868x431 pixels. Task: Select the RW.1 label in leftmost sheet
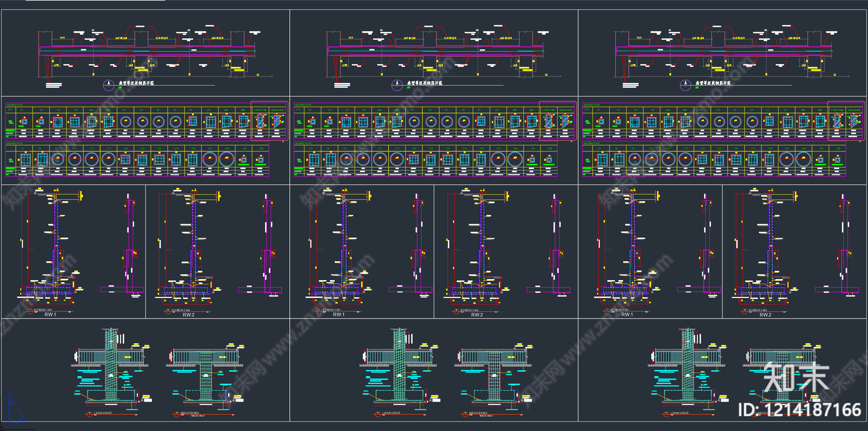[50, 315]
